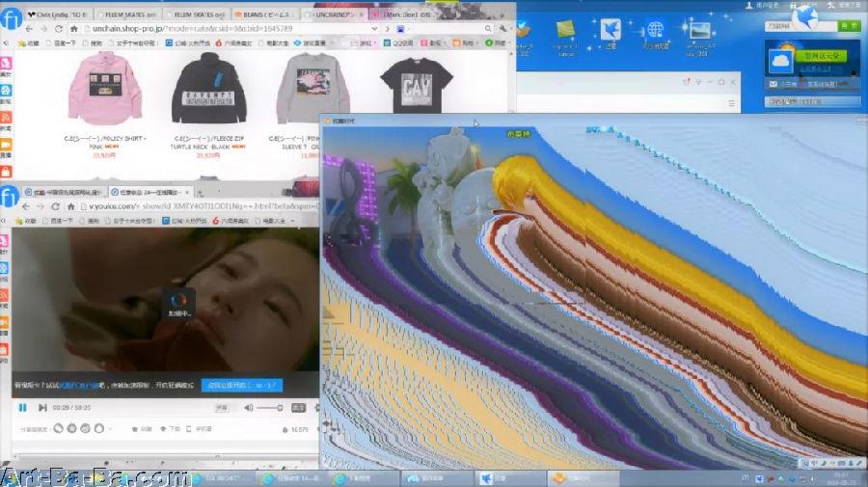Click the third share icon below the player
Viewport: 868px width, 487px height.
coord(85,428)
